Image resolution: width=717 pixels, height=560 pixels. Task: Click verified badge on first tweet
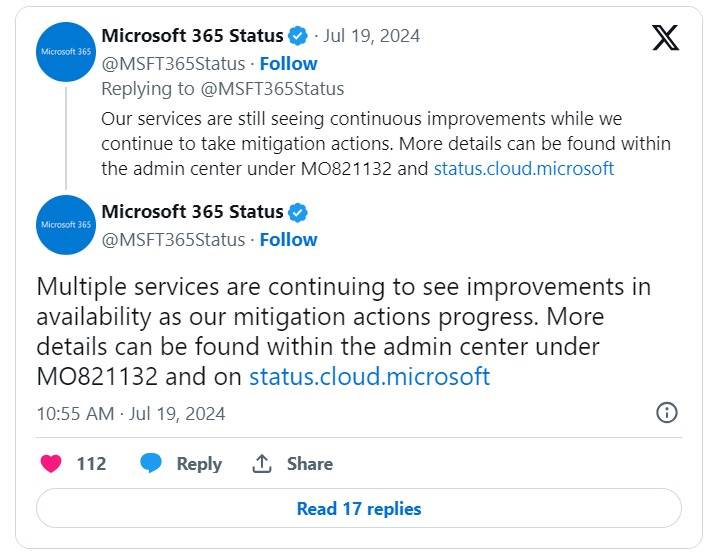pyautogui.click(x=298, y=36)
